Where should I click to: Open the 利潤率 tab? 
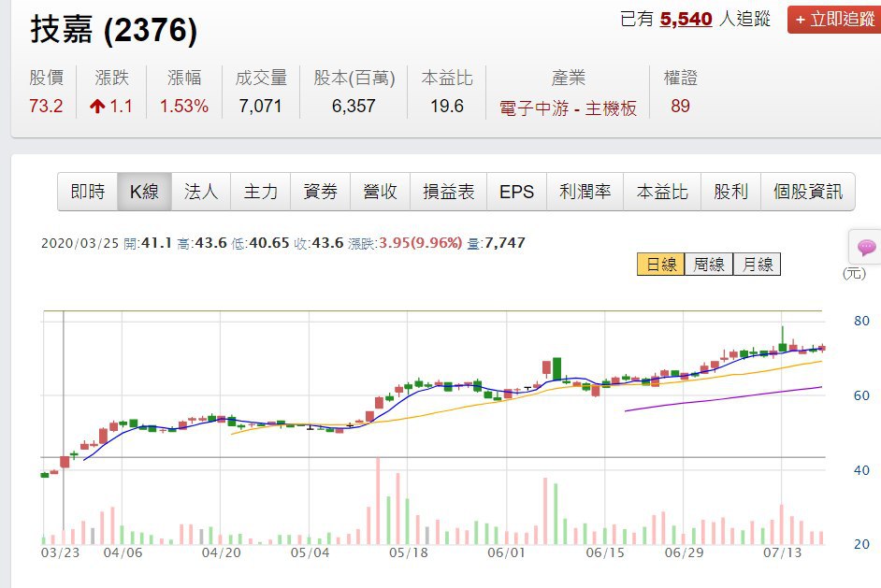pos(585,192)
